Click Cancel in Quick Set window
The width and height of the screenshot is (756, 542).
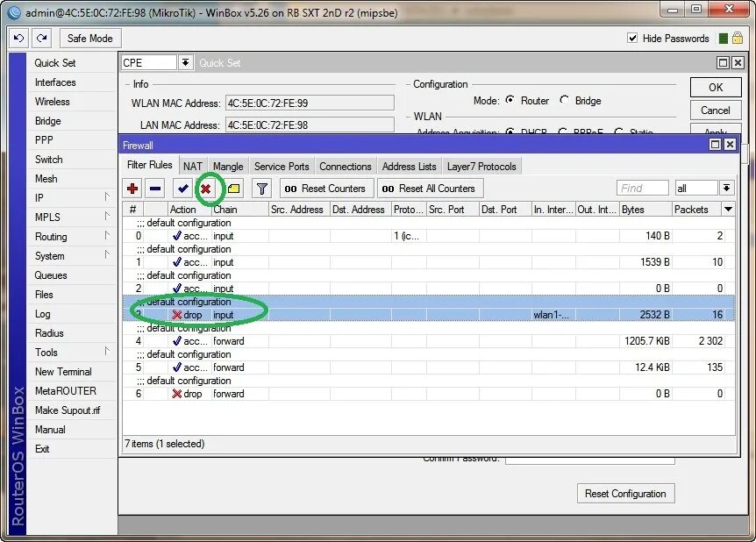pyautogui.click(x=716, y=111)
